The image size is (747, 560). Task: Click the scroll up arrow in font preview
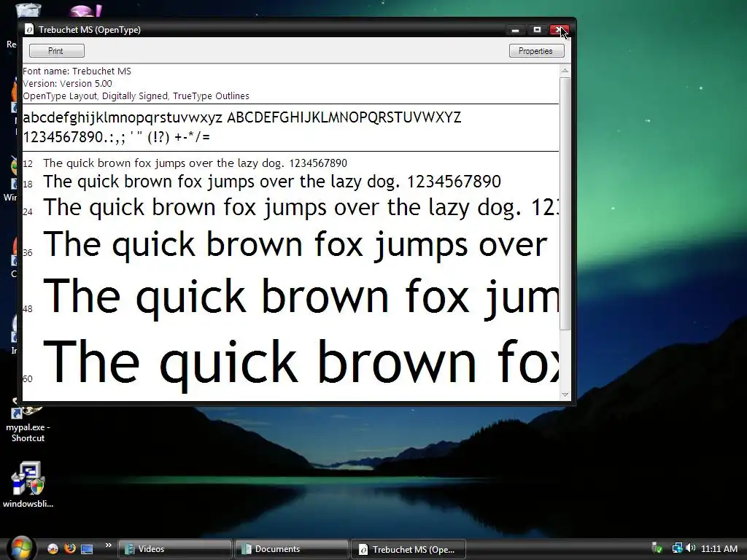[565, 71]
